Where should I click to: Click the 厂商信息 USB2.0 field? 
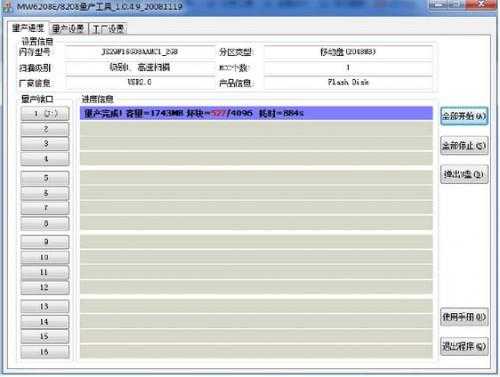point(140,82)
